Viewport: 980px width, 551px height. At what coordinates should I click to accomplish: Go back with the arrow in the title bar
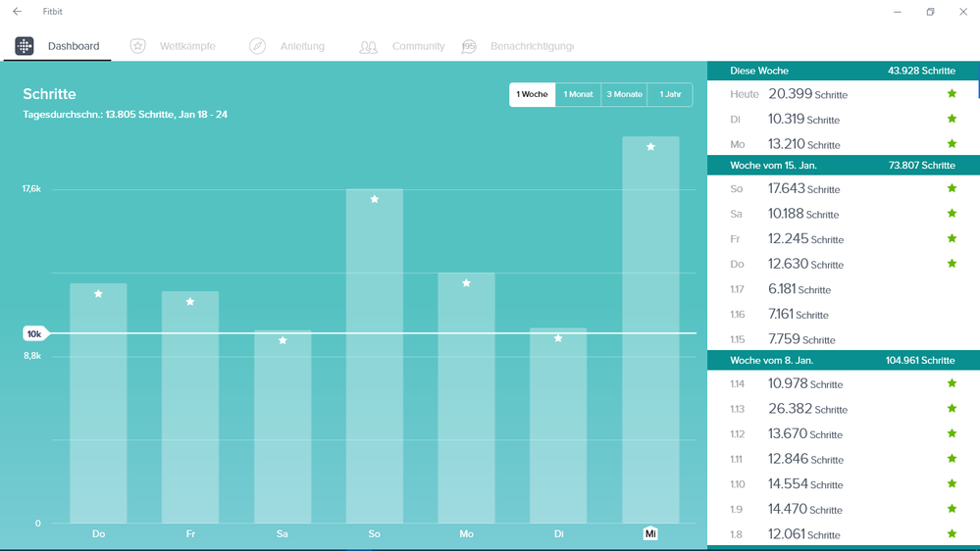click(17, 11)
